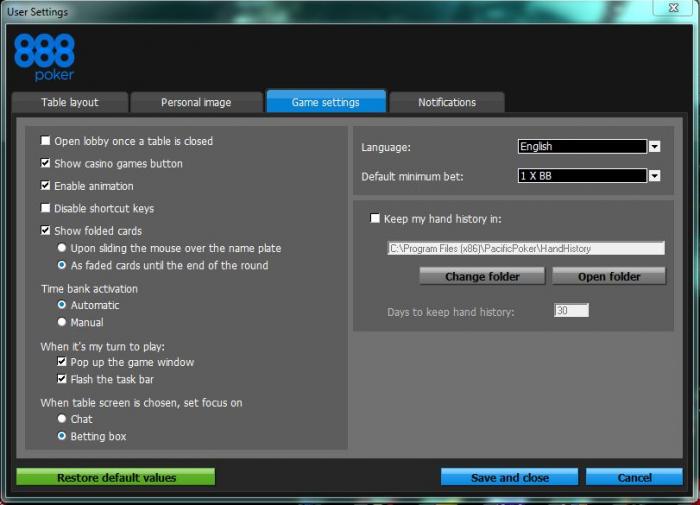Click the English language combo box
This screenshot has width=700, height=505.
pyautogui.click(x=582, y=146)
